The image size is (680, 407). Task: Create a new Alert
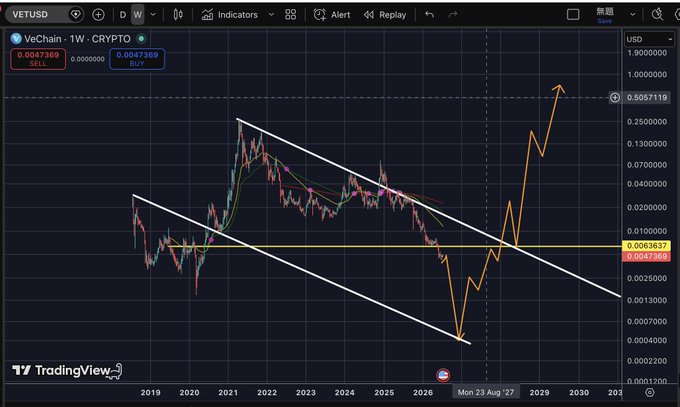332,15
